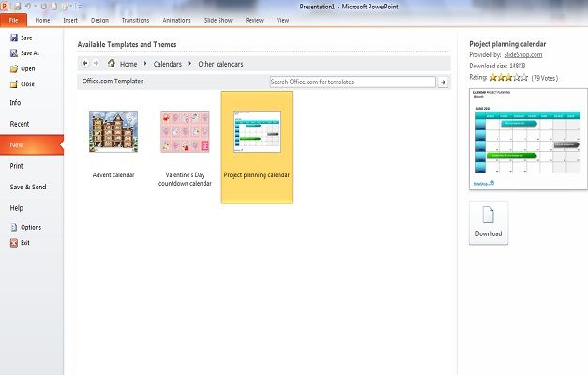The height and width of the screenshot is (375, 588).
Task: Close the presentation using Close command
Action: pos(23,84)
